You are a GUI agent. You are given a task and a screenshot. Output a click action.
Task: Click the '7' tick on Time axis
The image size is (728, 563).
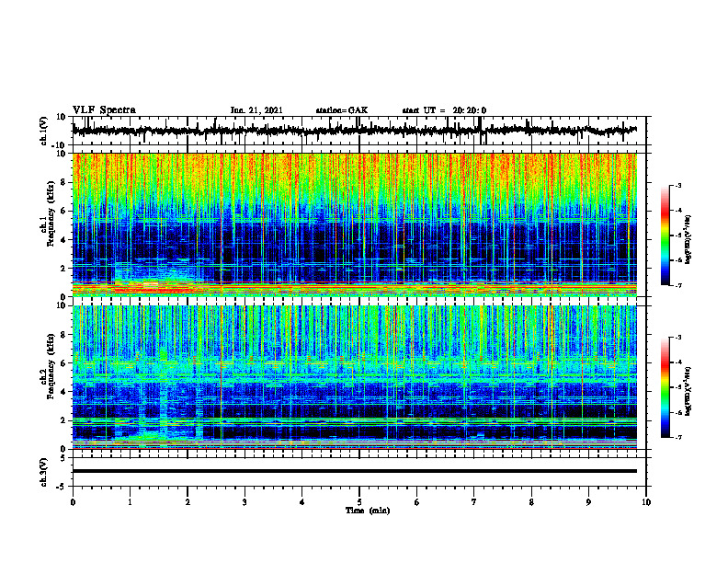click(474, 502)
